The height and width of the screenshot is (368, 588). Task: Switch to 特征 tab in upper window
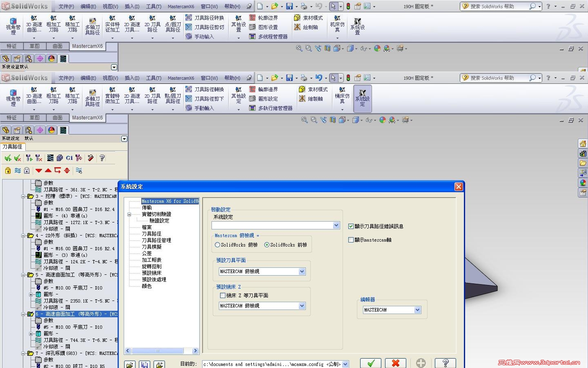coord(12,46)
